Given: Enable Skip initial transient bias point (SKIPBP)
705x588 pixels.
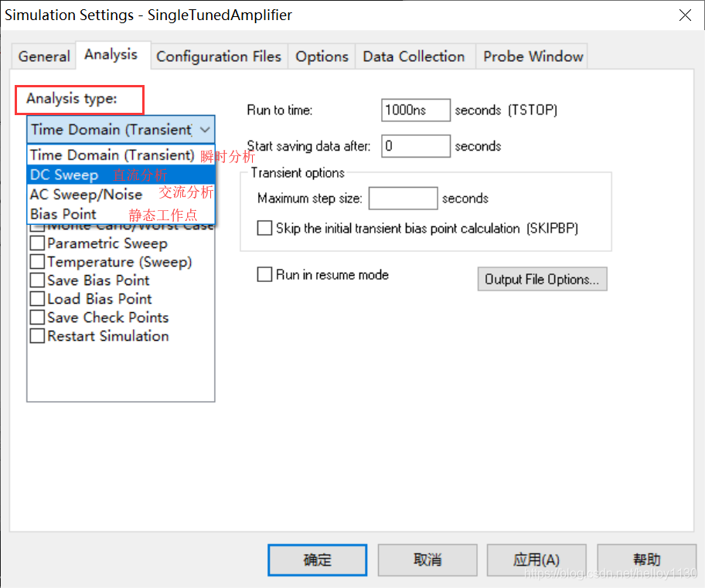Looking at the screenshot, I should tap(264, 228).
